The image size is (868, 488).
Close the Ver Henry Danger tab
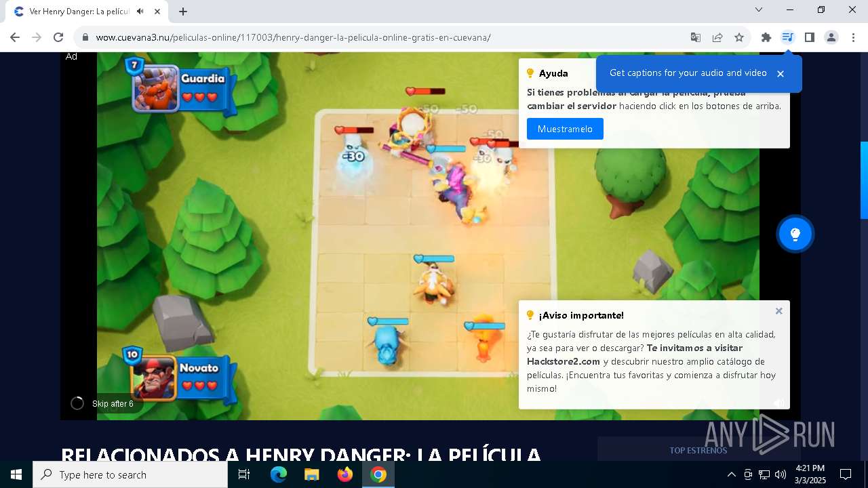coord(157,12)
